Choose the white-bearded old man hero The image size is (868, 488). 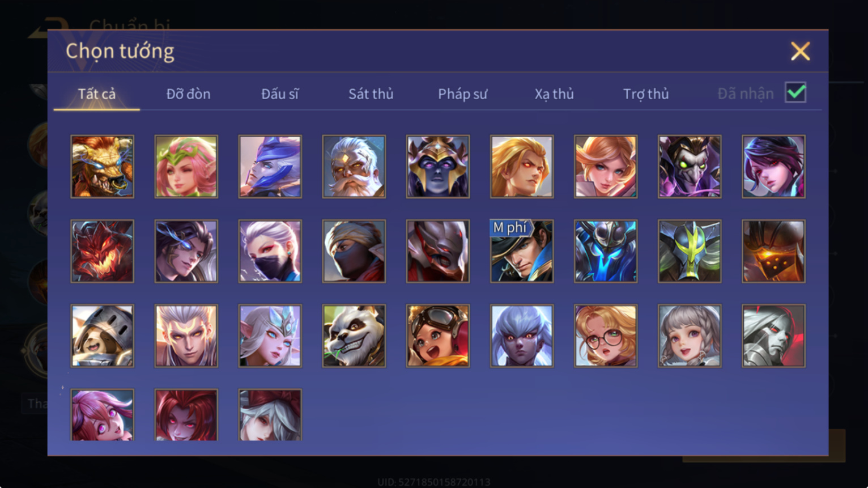tap(354, 167)
